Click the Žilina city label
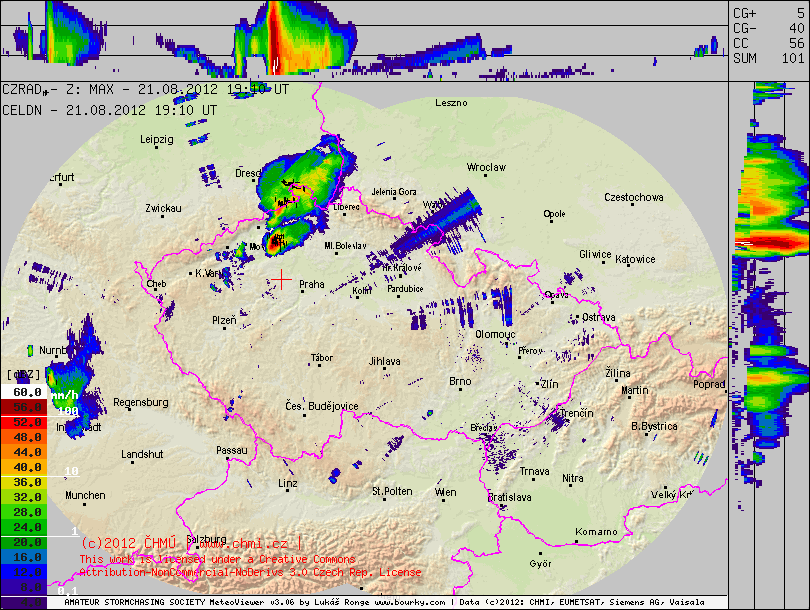Screen dimensions: 810x610 click(618, 373)
